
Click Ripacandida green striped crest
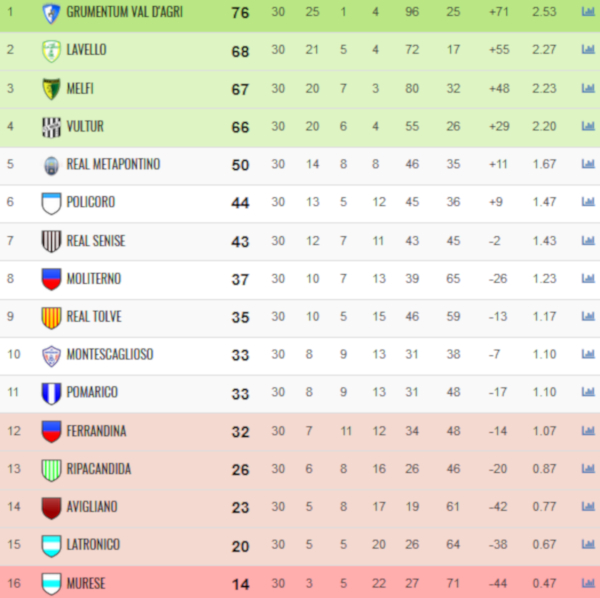coord(51,470)
